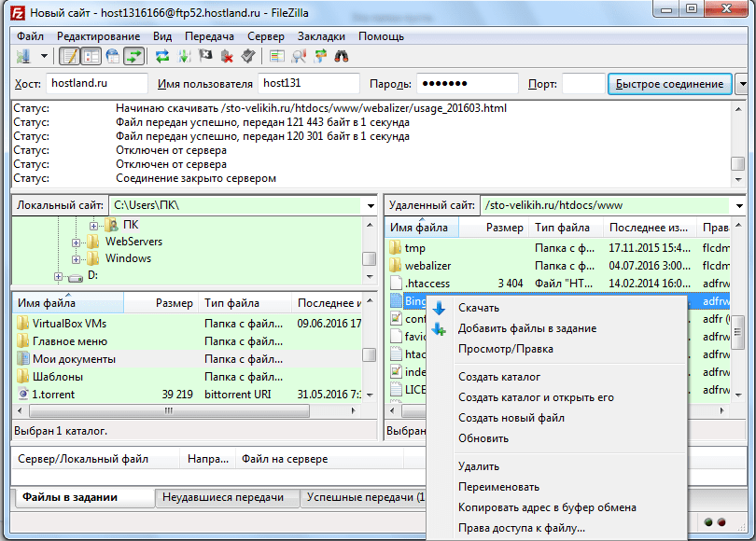Open the Вид menu
Viewport: 756px width, 541px height.
162,36
